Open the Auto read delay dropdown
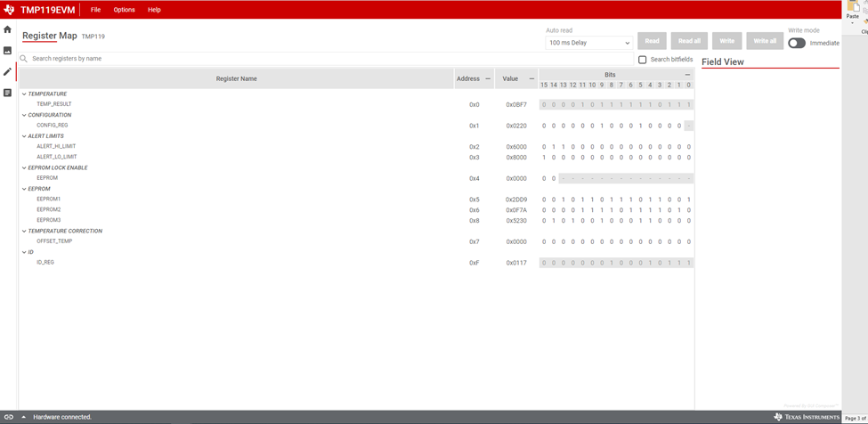This screenshot has width=868, height=424. [x=589, y=43]
